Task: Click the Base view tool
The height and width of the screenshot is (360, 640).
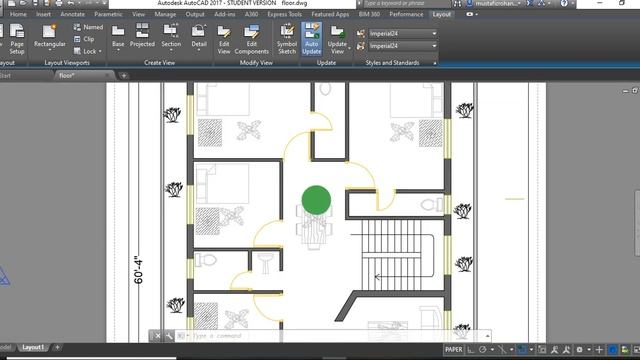Action: pyautogui.click(x=118, y=36)
